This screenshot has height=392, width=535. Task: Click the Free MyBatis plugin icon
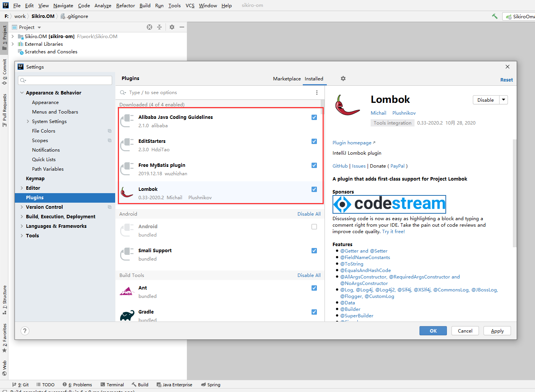click(127, 169)
